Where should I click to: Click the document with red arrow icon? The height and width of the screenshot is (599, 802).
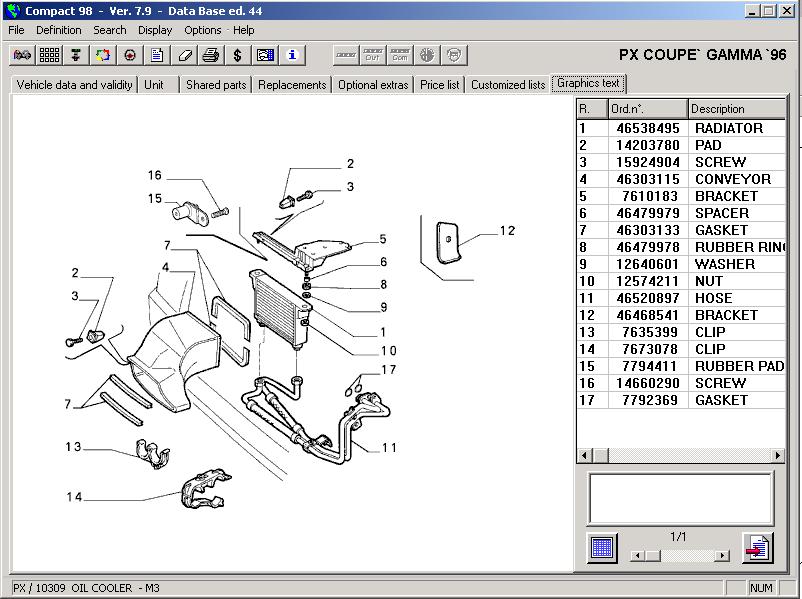tap(757, 548)
